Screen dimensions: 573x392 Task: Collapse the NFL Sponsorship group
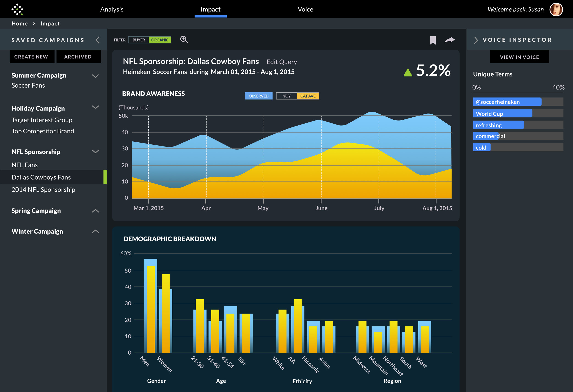[x=95, y=151]
